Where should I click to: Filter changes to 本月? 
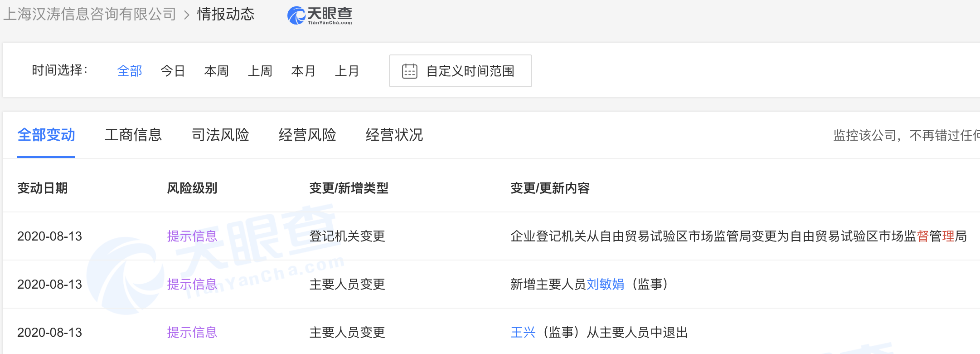point(303,71)
